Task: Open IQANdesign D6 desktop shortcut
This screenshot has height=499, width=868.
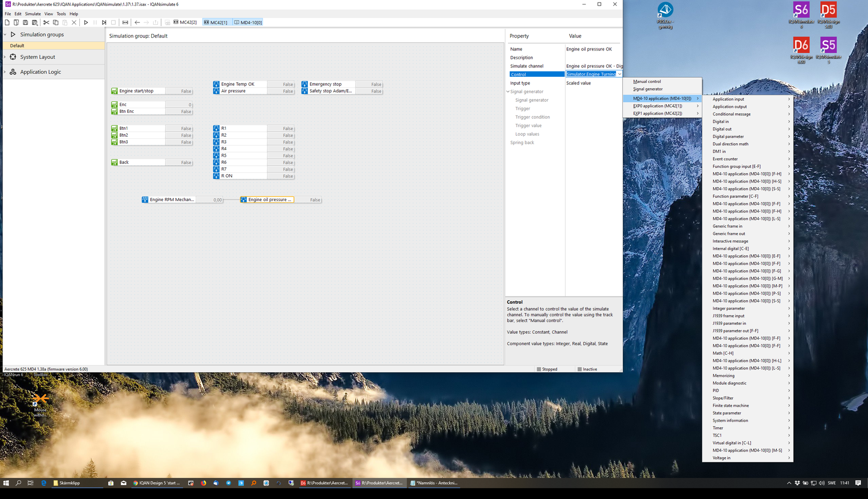Action: tap(801, 49)
